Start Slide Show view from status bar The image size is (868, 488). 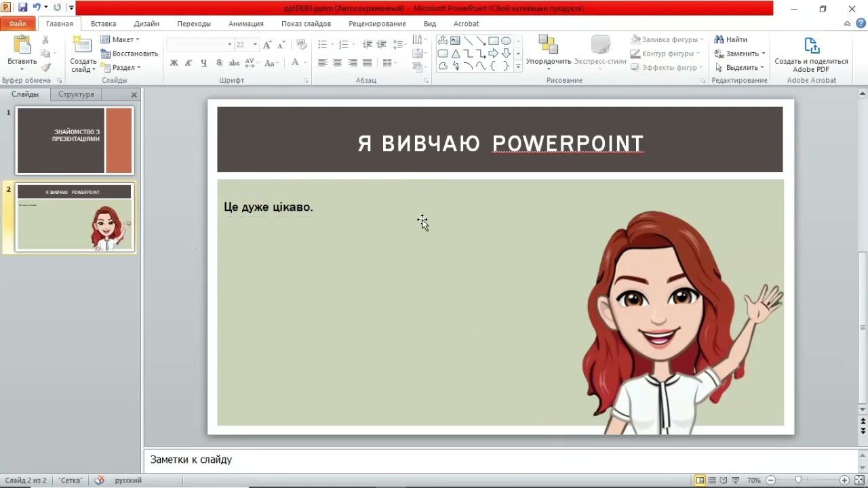tap(735, 480)
